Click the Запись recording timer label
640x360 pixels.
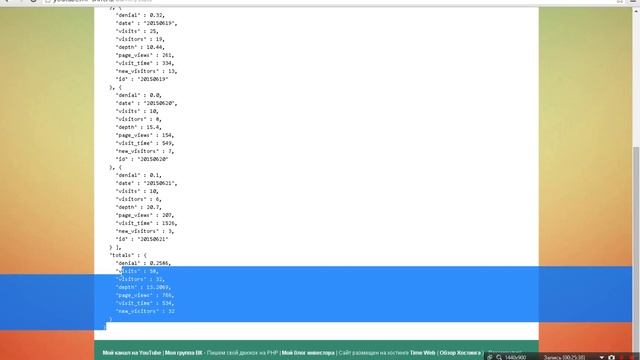click(564, 358)
